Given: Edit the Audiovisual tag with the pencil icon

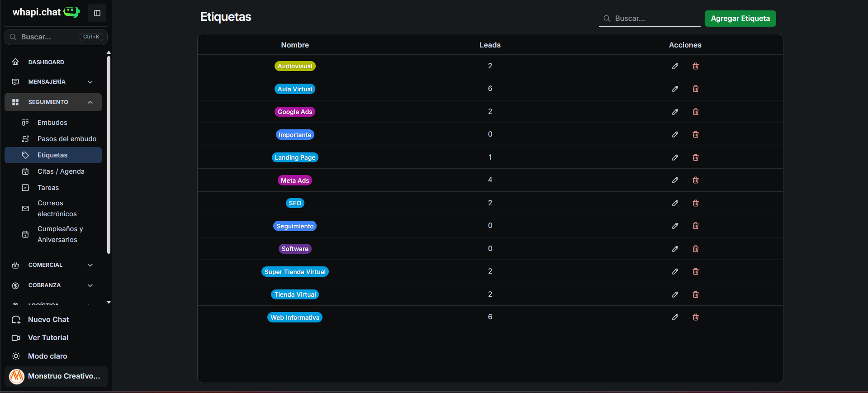Looking at the screenshot, I should [x=675, y=66].
